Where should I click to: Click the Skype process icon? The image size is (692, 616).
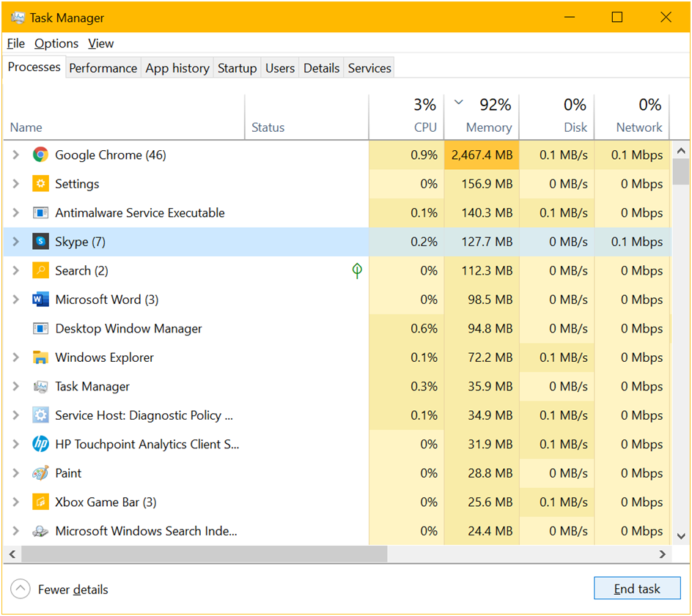[x=40, y=242]
